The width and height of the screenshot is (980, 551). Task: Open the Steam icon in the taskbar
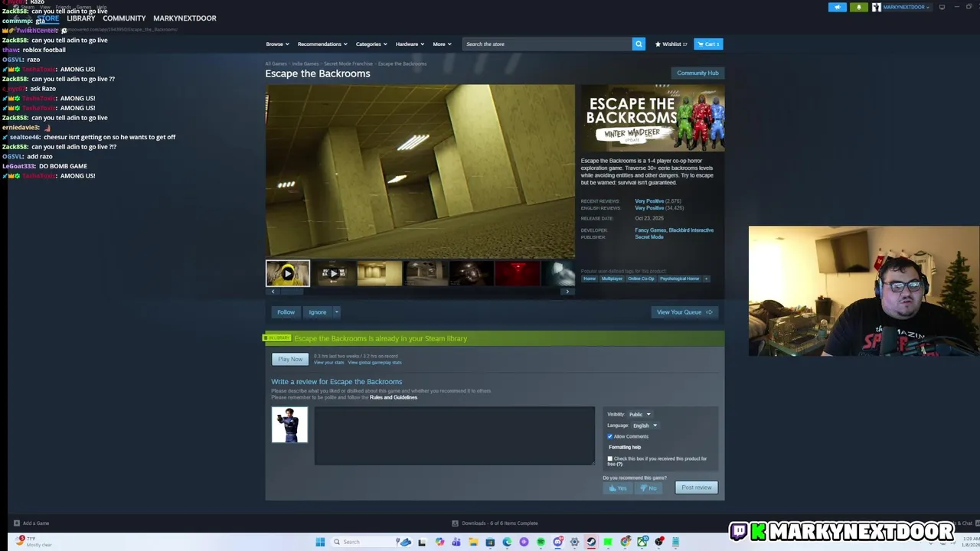point(591,542)
